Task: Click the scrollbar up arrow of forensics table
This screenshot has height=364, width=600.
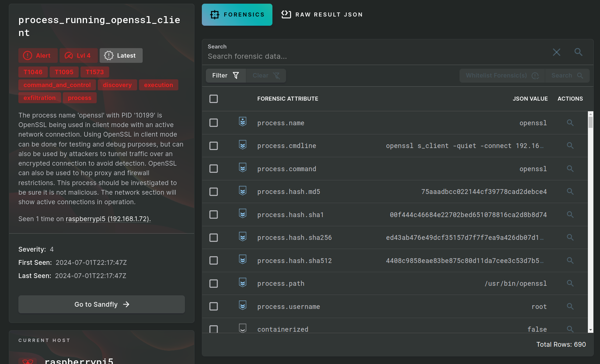Action: coord(590,114)
